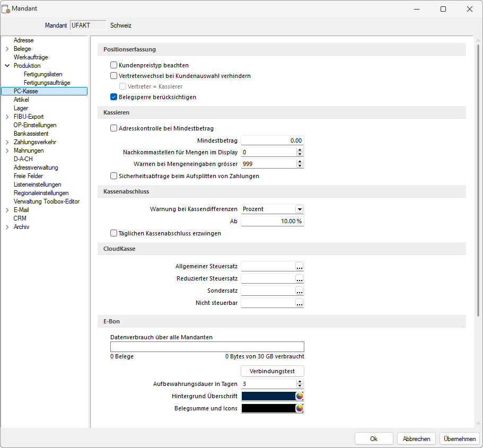
Task: Open Freie Felder settings
Action: pyautogui.click(x=28, y=176)
